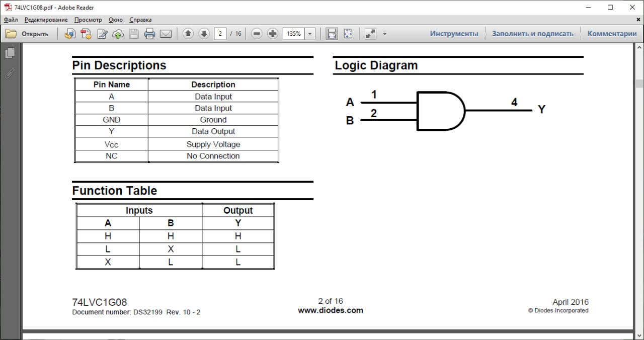644x340 pixels.
Task: Go to previous page with up arrow
Action: tap(188, 34)
